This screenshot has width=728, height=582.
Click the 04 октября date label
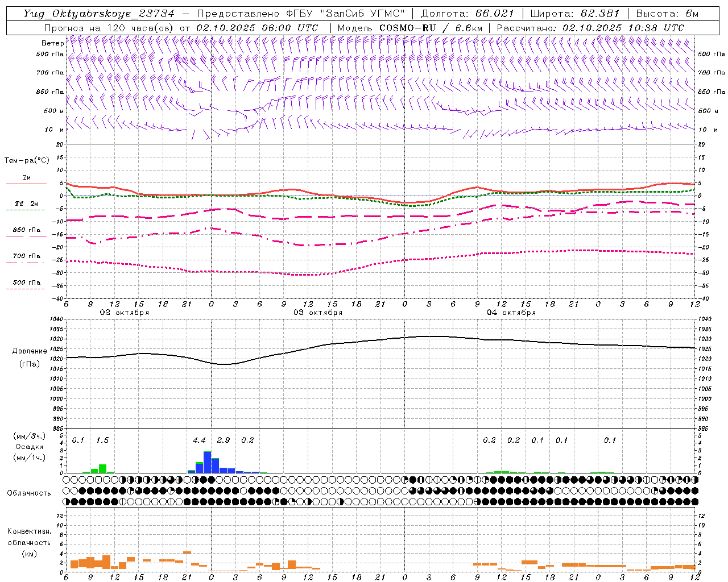click(x=511, y=313)
